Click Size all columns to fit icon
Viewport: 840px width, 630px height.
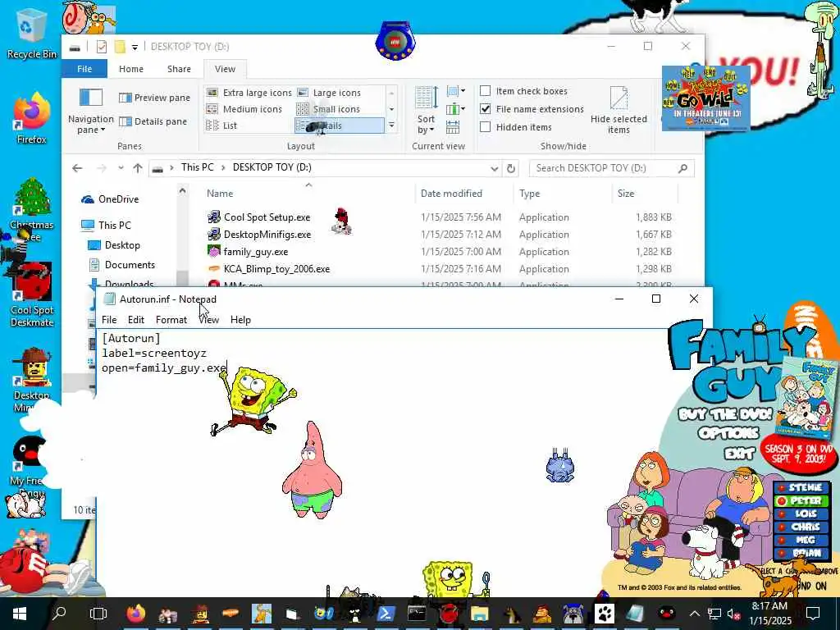[x=453, y=127]
